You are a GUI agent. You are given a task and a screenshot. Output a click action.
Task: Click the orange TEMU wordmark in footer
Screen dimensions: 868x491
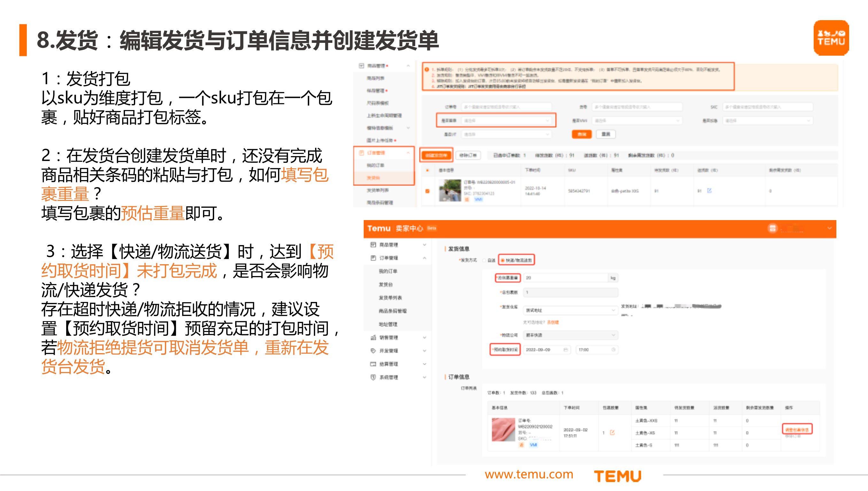click(618, 476)
